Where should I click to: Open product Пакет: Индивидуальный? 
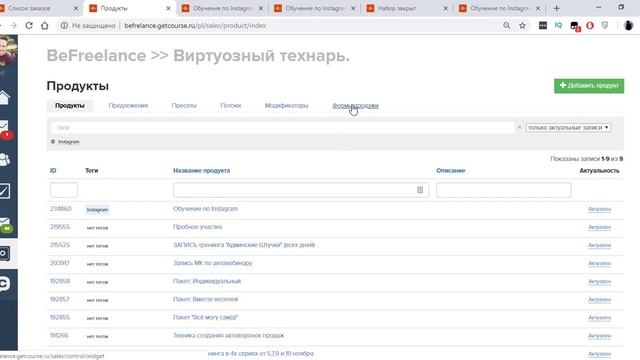tap(207, 281)
